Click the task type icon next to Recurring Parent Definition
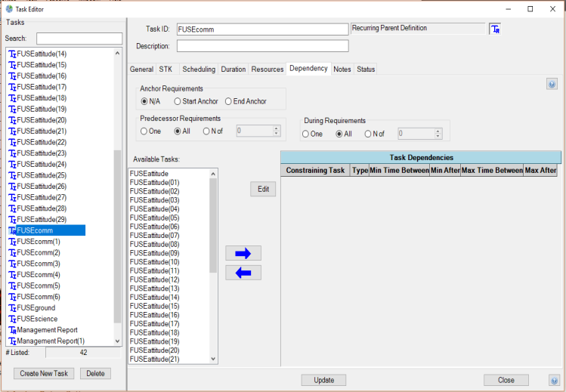 pyautogui.click(x=495, y=29)
